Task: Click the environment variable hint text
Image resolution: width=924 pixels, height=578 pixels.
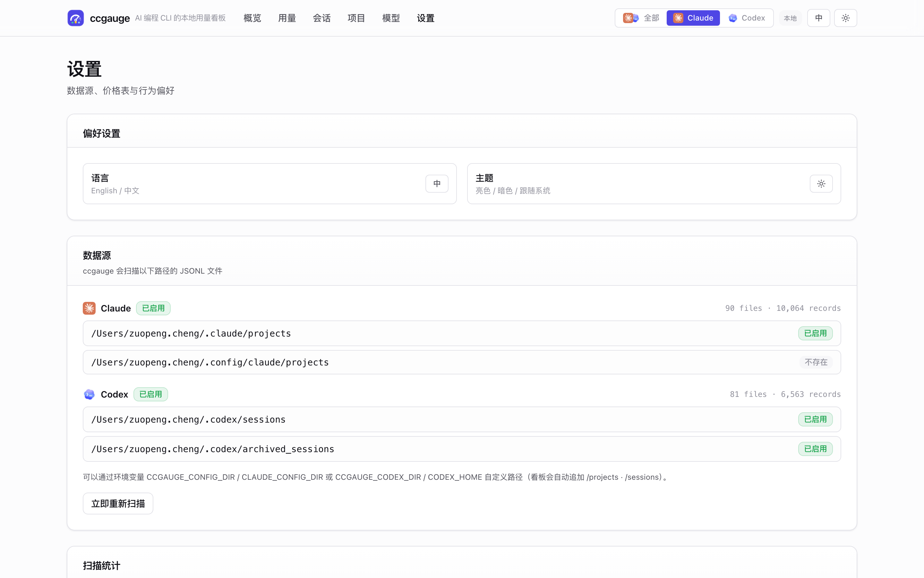Action: pyautogui.click(x=376, y=477)
